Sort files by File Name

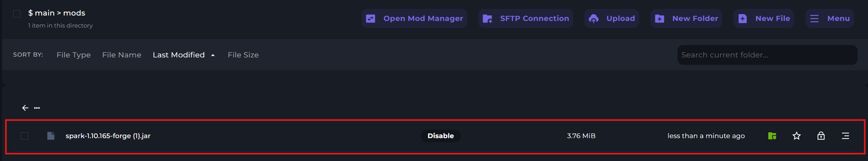(x=121, y=55)
